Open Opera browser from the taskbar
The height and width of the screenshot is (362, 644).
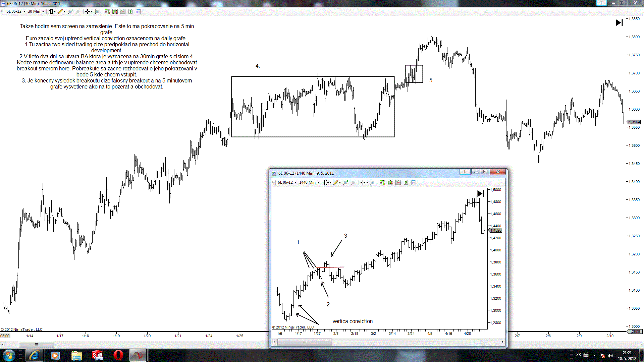tap(118, 355)
